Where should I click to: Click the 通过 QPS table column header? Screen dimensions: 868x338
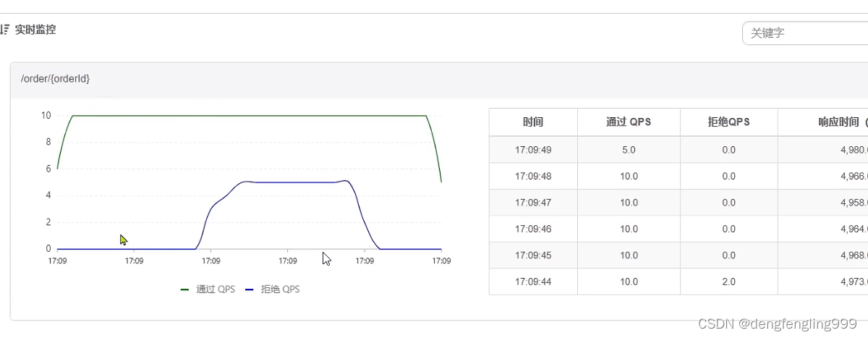click(629, 122)
